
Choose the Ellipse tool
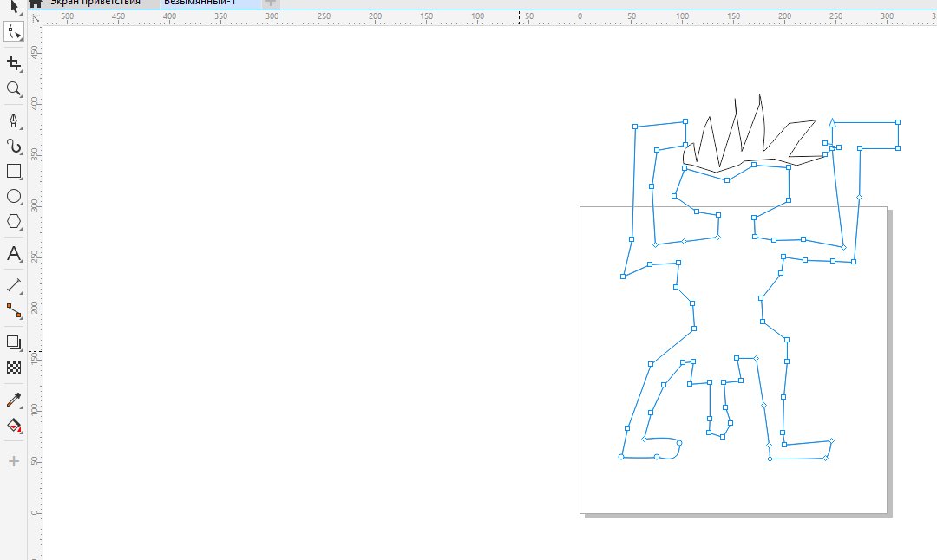13,197
